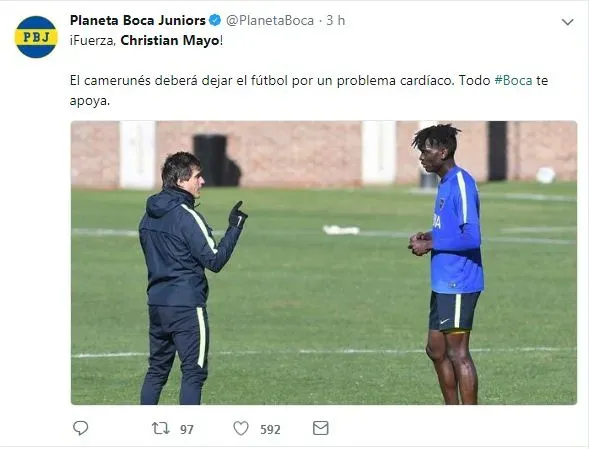Click the word apoya ending the tweet
The height and width of the screenshot is (449, 589).
point(89,101)
